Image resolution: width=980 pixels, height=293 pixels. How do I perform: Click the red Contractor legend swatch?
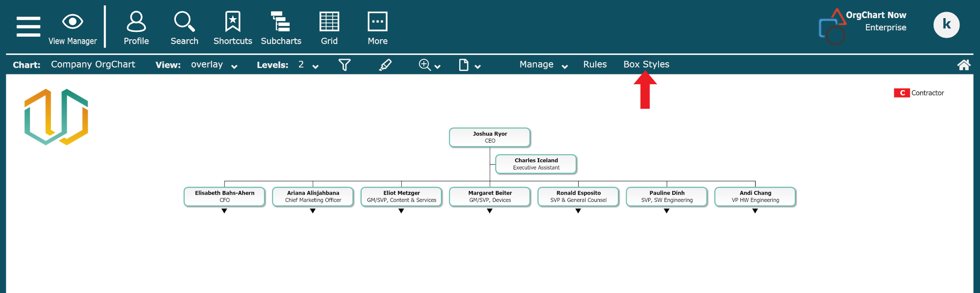(x=902, y=93)
